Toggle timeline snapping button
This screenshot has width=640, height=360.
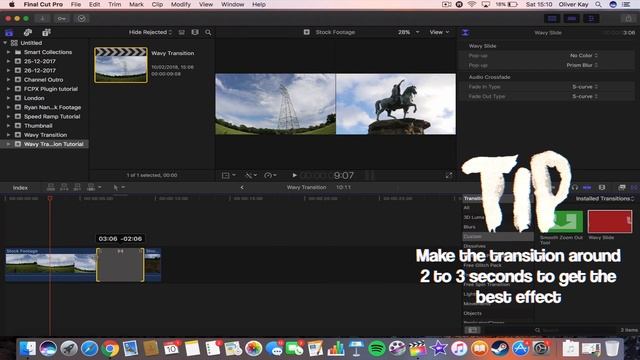point(587,187)
